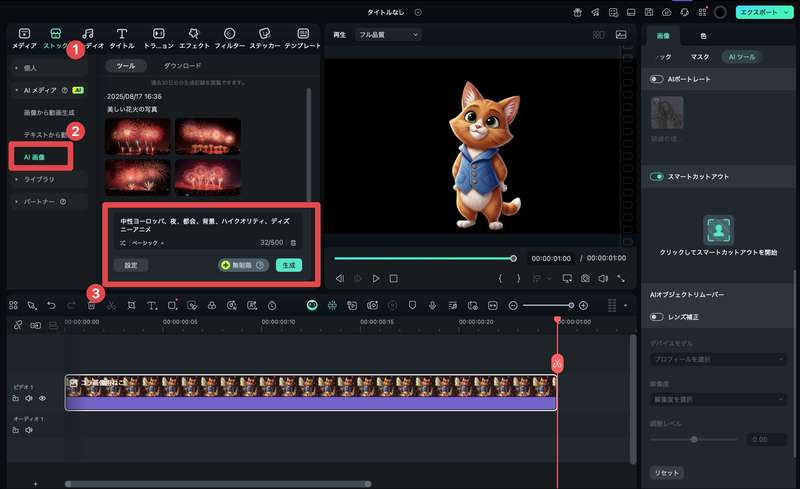Collapse the AI メディア tree section
This screenshot has height=489, width=800.
pyautogui.click(x=17, y=90)
